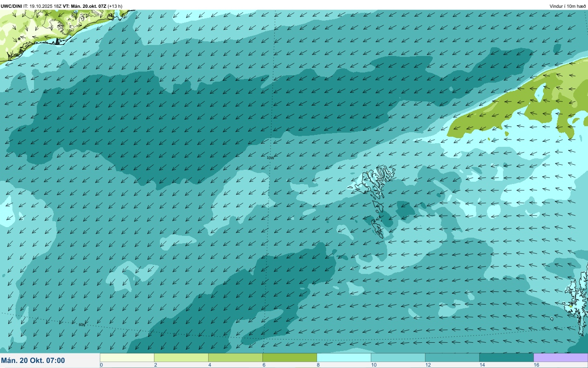Screen dimensions: 588x368
Task: Click the '(+13 h)' forecast offset text
Action: point(115,6)
